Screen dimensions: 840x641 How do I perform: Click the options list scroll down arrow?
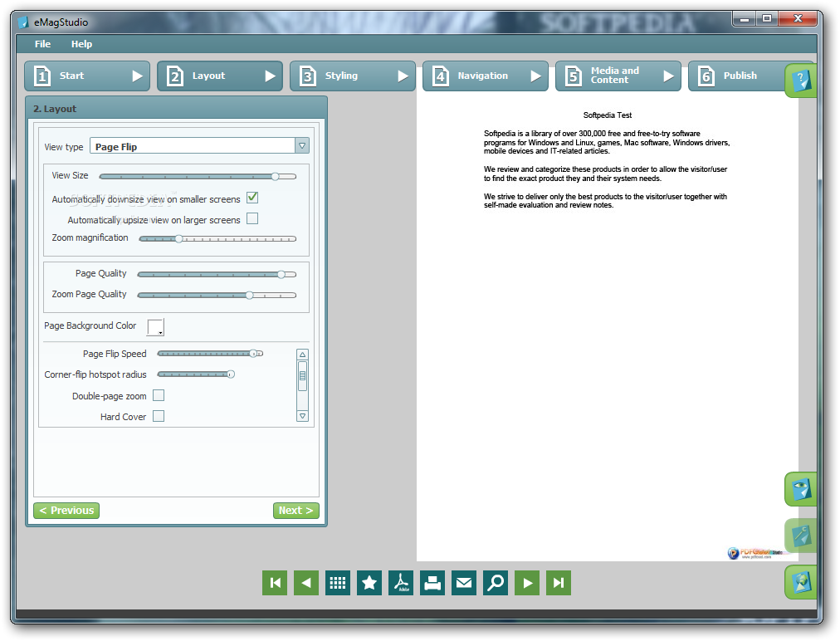tap(303, 416)
